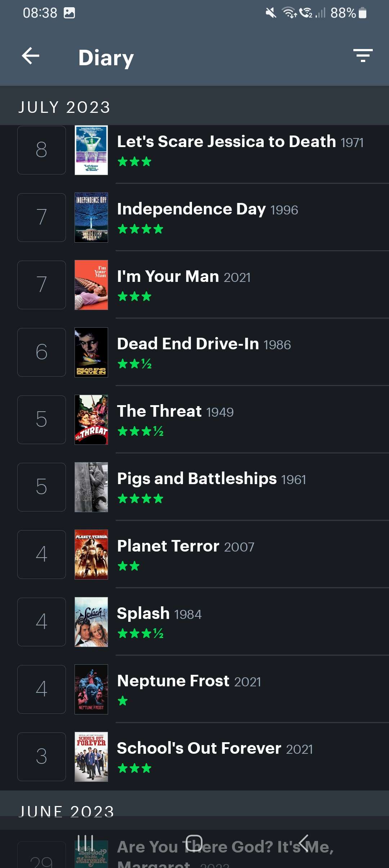Open Let's Scare Jessica to Death poster

(x=91, y=150)
